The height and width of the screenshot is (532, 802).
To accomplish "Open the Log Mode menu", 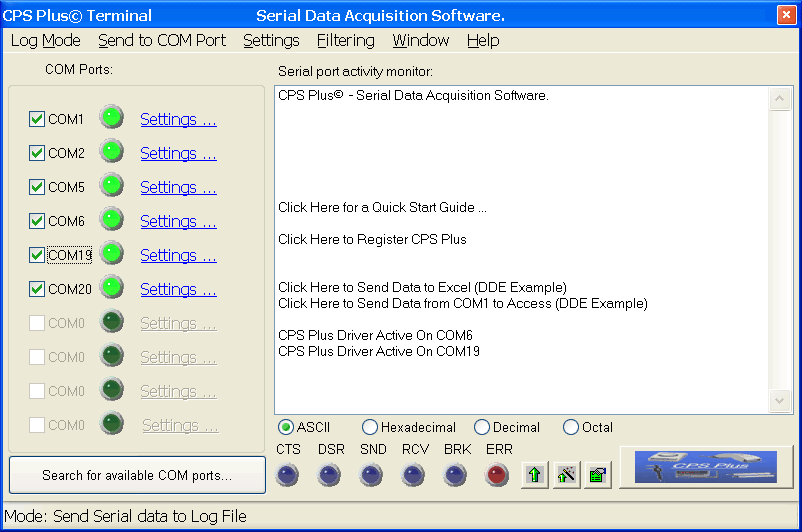I will [46, 40].
